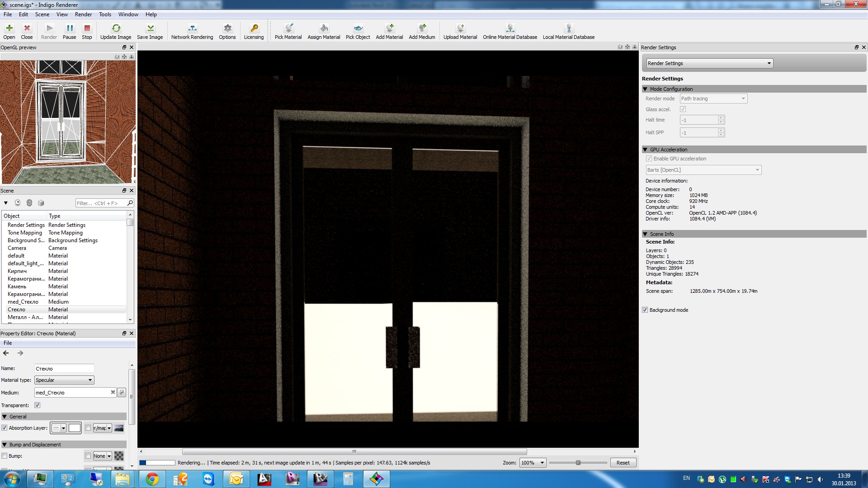Collapse the GPU Acceleration section

pos(645,150)
